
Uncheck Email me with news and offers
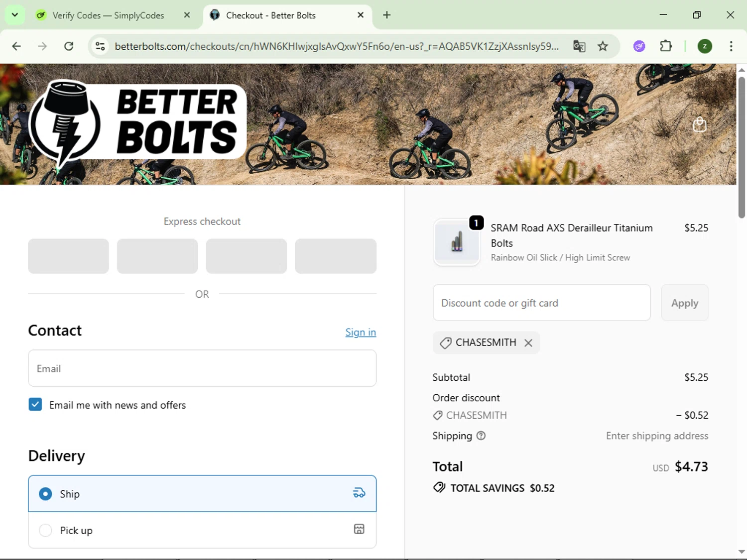pyautogui.click(x=35, y=404)
